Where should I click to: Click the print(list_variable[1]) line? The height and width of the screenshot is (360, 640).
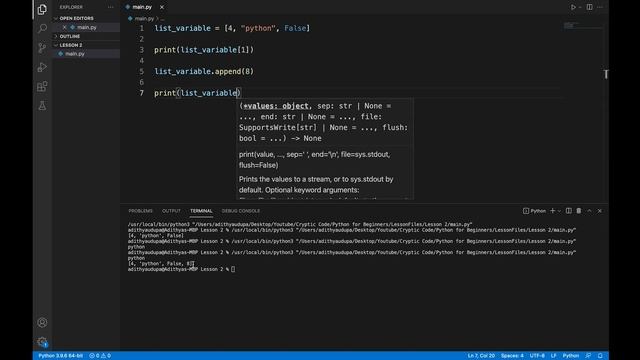click(204, 50)
